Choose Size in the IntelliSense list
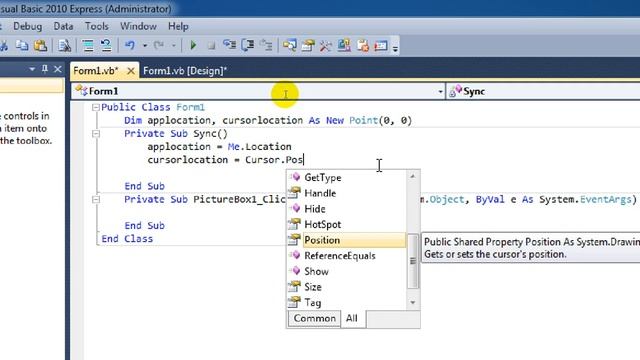Image resolution: width=640 pixels, height=360 pixels. (347, 287)
